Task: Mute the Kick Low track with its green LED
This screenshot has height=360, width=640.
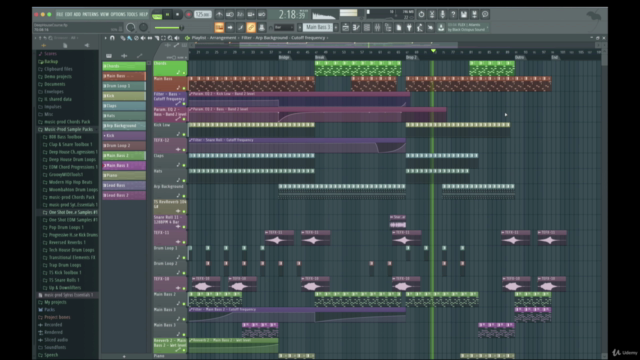Action: pos(184,134)
